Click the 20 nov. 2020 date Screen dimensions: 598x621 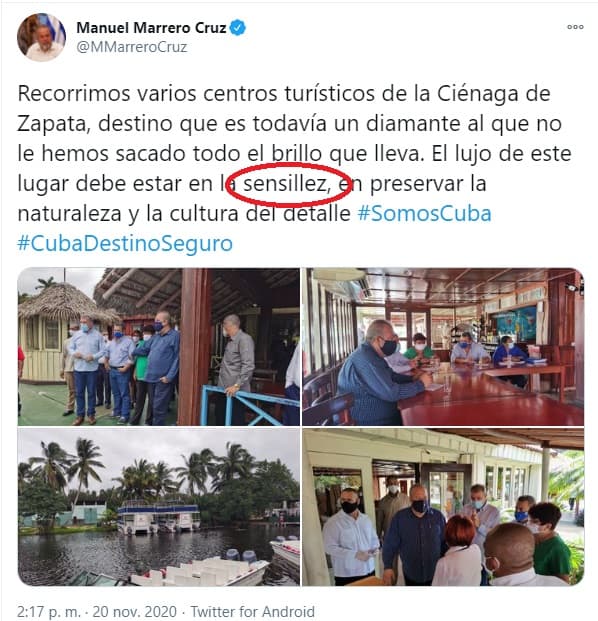tap(135, 611)
